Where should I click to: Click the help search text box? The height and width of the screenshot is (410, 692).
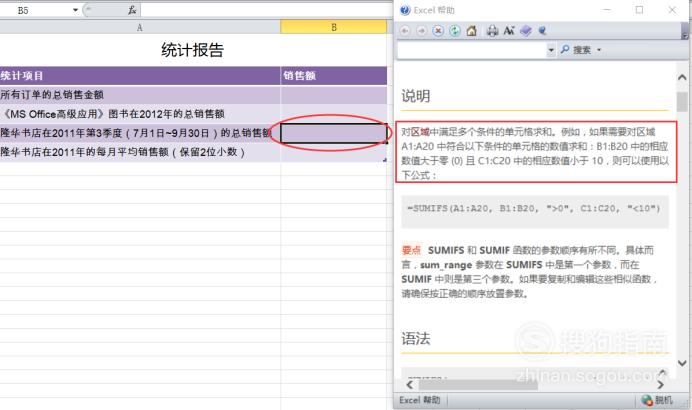coord(472,50)
